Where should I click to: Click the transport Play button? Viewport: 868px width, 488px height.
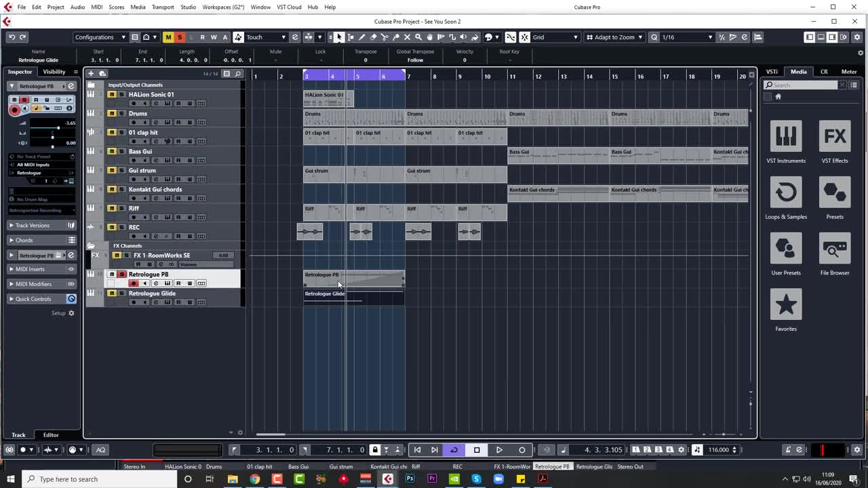(x=499, y=449)
